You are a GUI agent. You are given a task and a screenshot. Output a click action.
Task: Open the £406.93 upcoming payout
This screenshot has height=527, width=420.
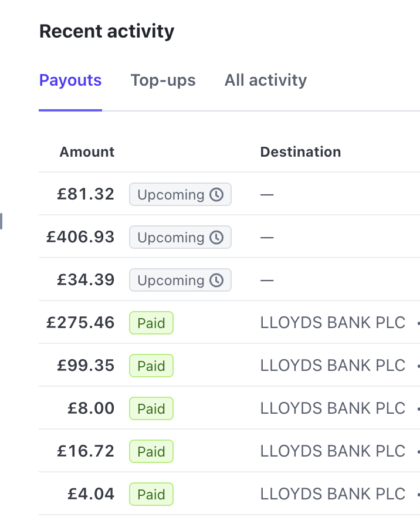[80, 237]
